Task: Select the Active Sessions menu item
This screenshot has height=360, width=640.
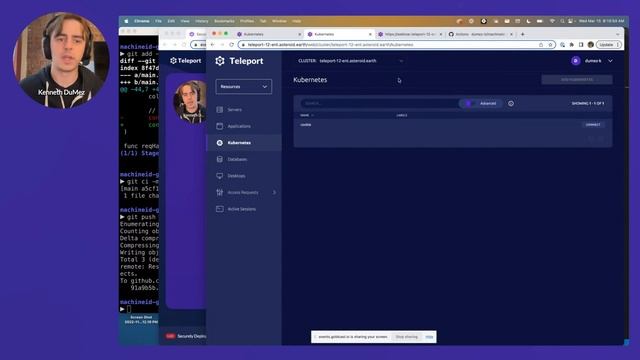Action: point(242,209)
